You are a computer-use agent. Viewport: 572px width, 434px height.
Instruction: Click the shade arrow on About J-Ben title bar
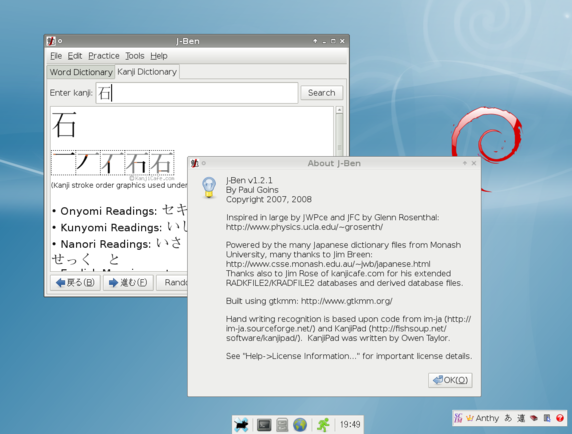[x=465, y=163]
